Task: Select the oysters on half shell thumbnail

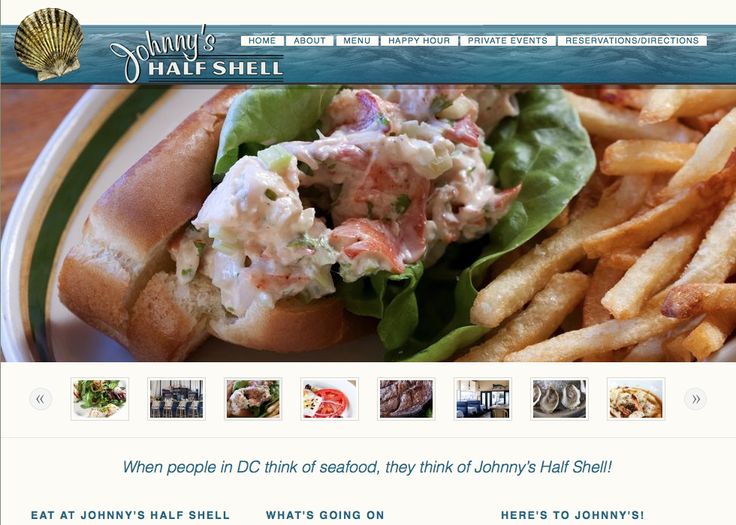Action: (x=559, y=399)
